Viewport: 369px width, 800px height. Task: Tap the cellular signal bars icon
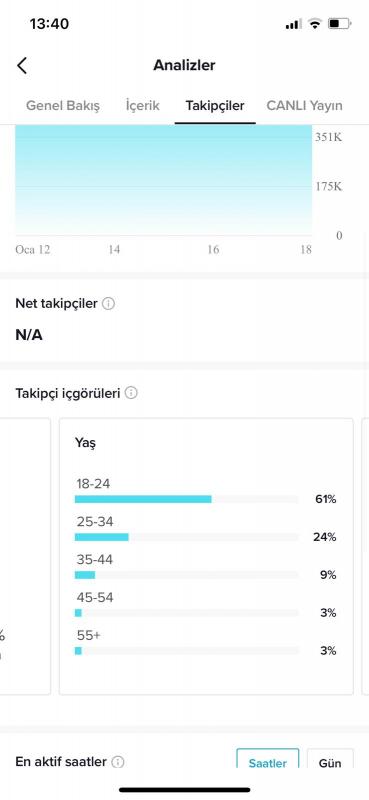tap(293, 24)
